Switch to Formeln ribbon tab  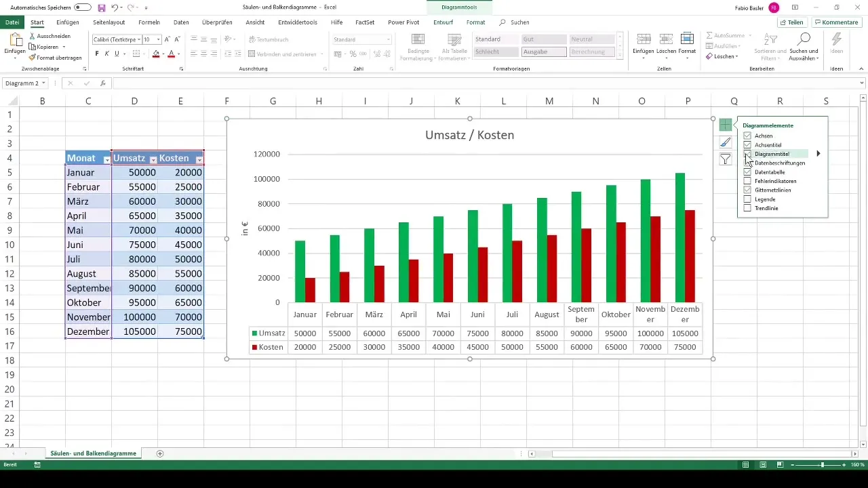[x=149, y=22]
